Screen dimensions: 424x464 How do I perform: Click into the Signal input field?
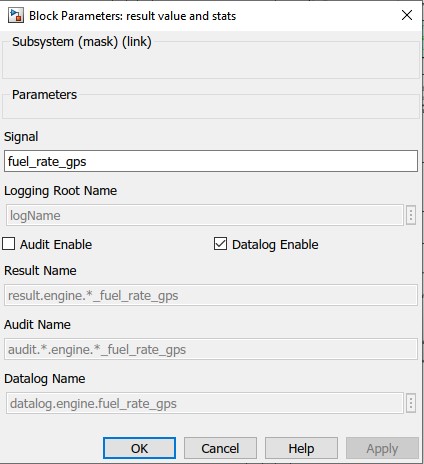pos(211,161)
